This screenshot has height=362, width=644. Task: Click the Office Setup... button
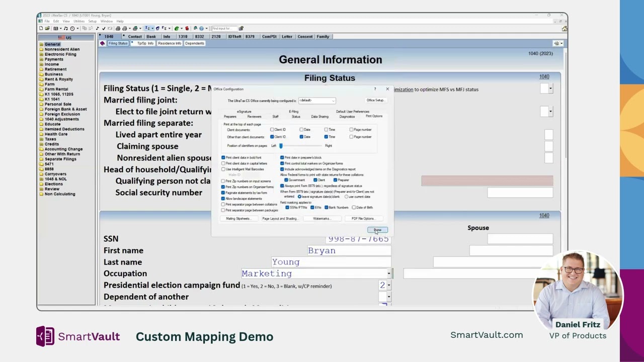pyautogui.click(x=376, y=101)
